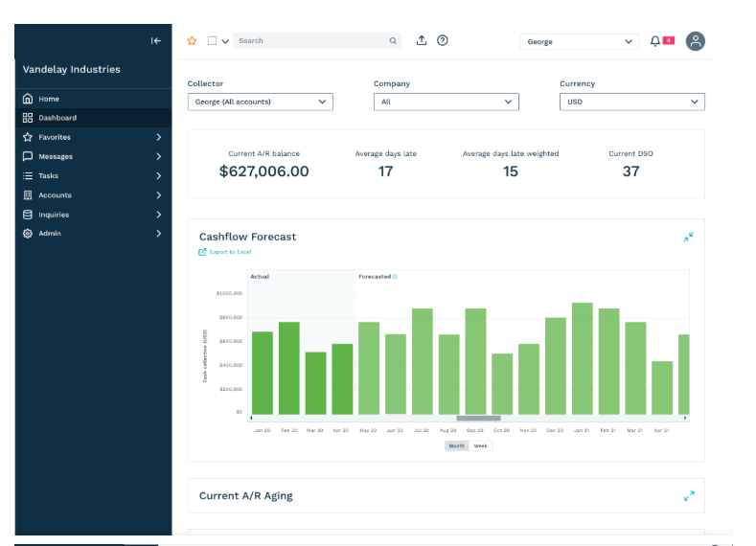Open the George user selector dropdown
Screen dimensions: 756x546
coord(580,41)
